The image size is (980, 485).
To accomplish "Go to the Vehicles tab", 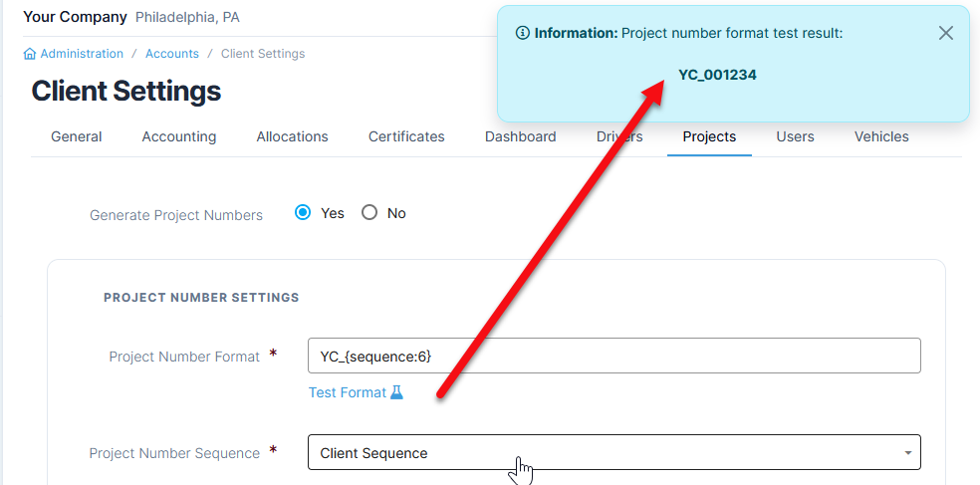I will [x=881, y=137].
